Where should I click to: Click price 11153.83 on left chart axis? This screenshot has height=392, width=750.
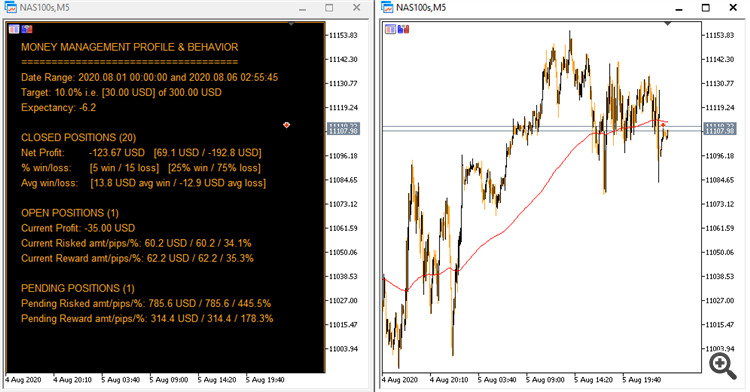click(x=343, y=35)
